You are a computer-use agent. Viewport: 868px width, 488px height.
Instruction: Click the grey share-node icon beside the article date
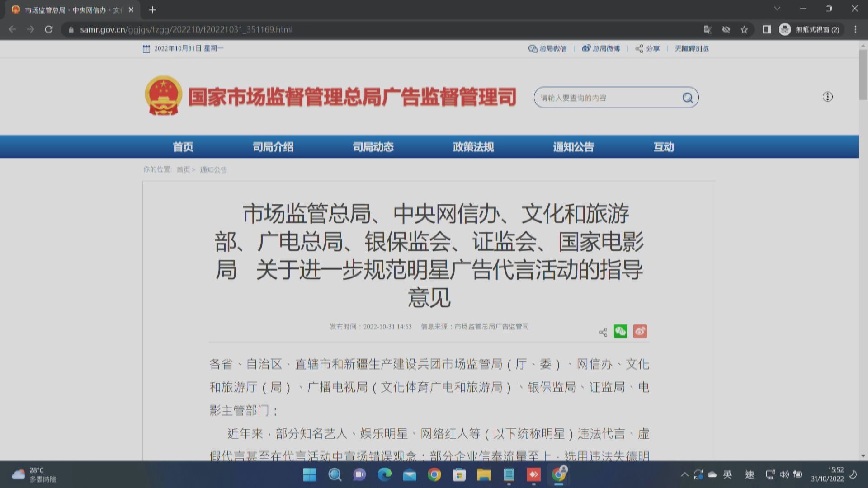pos(603,332)
